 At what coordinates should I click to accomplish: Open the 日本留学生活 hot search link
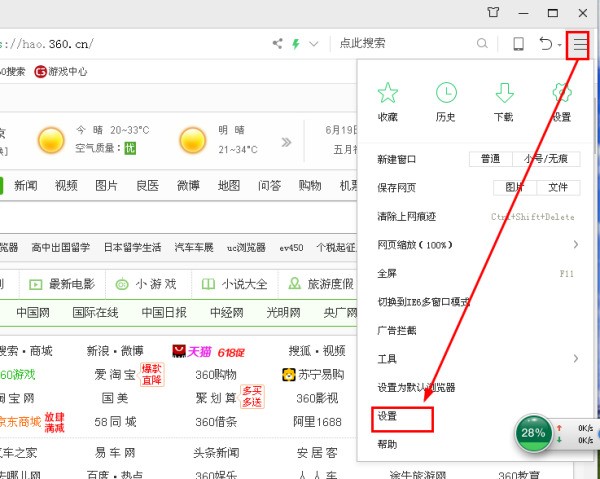pyautogui.click(x=132, y=248)
